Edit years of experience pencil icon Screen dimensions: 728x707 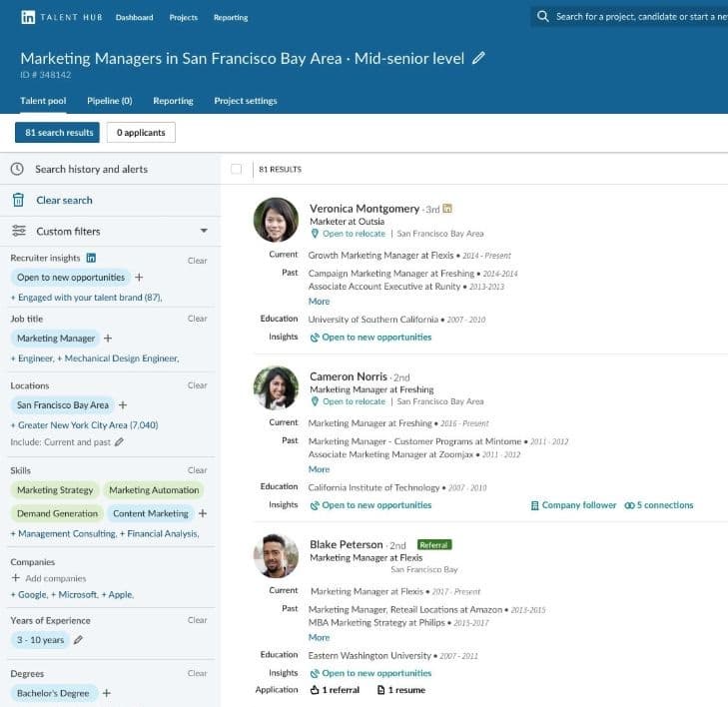tap(78, 640)
